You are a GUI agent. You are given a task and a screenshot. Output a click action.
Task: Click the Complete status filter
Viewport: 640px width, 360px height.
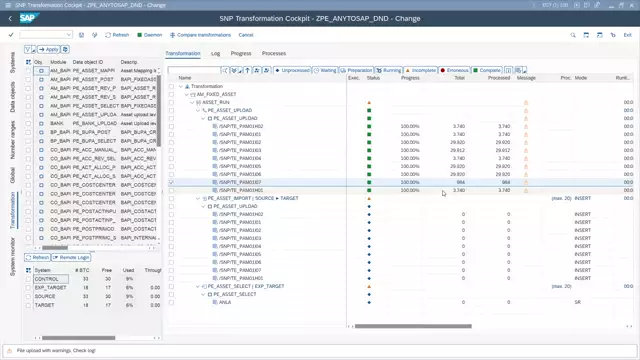(x=487, y=70)
